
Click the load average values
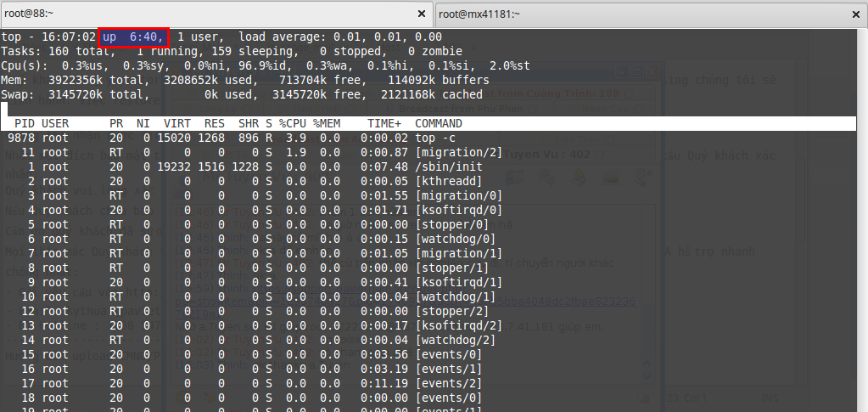coord(388,37)
